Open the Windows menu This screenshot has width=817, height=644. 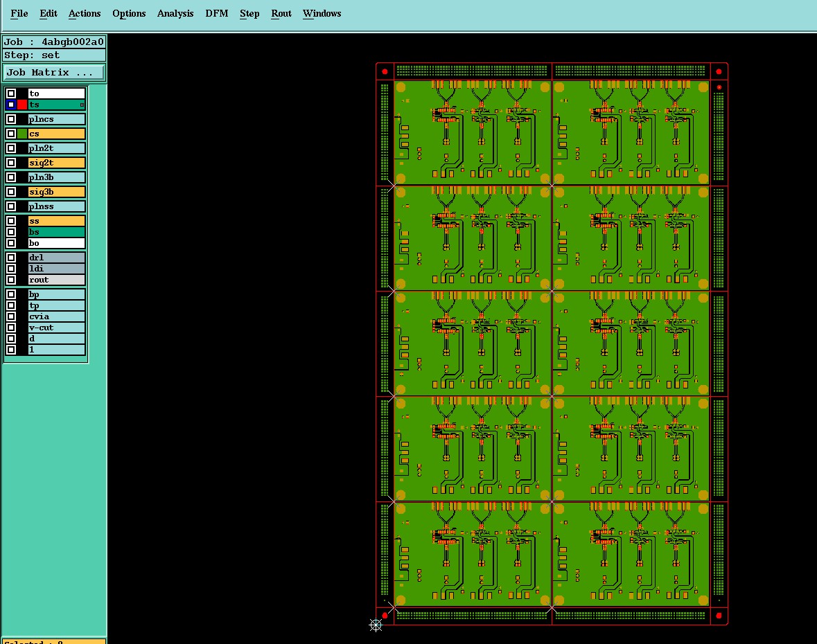pyautogui.click(x=322, y=14)
